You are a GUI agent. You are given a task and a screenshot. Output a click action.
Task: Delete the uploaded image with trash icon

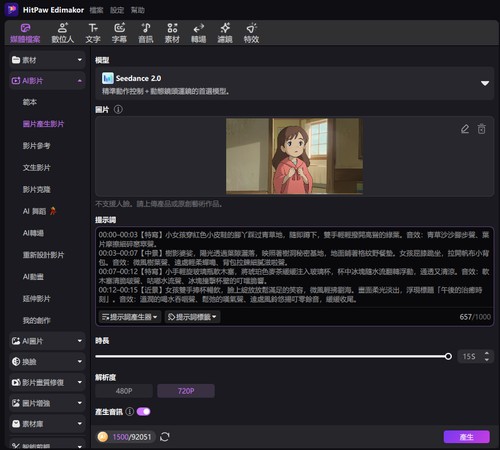(481, 129)
